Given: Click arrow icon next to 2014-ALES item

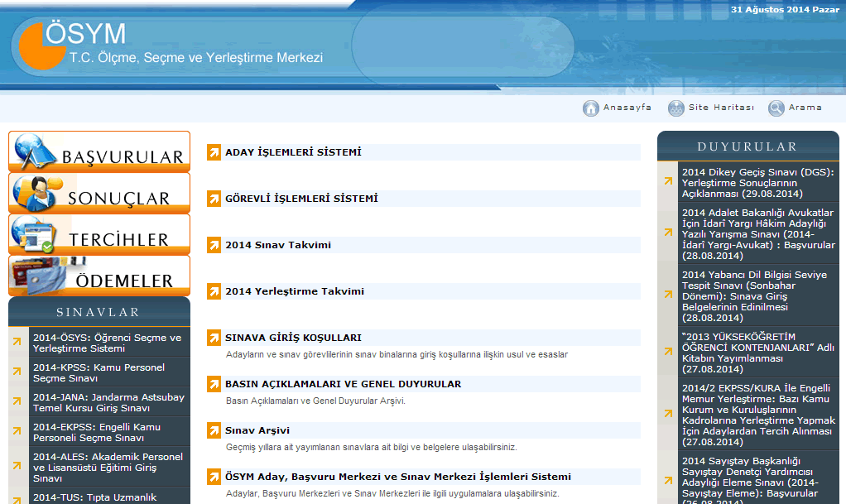Looking at the screenshot, I should click(17, 466).
